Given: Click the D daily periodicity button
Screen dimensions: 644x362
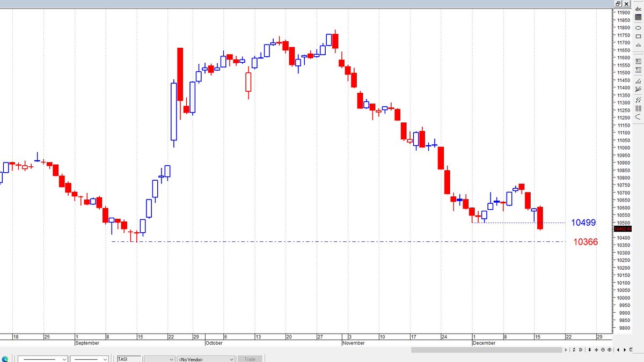Looking at the screenshot, I should point(581,350).
